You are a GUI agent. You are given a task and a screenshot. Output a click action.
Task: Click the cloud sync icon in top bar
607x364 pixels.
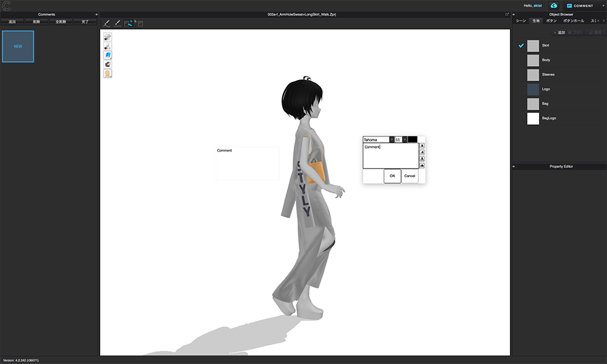(553, 5)
